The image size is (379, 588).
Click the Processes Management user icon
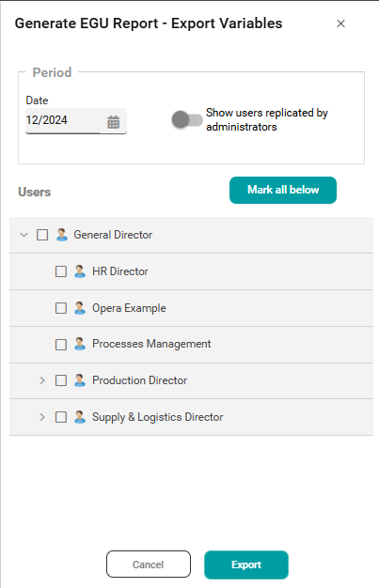(x=80, y=344)
